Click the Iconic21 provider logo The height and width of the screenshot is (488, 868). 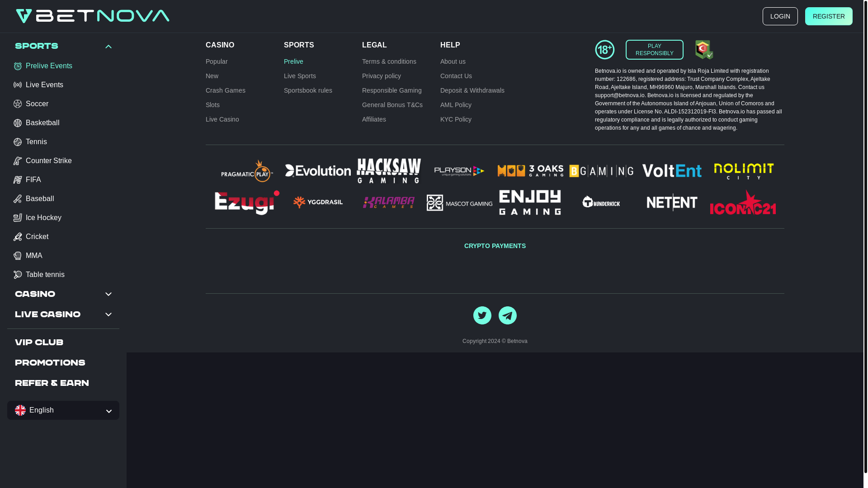(743, 202)
